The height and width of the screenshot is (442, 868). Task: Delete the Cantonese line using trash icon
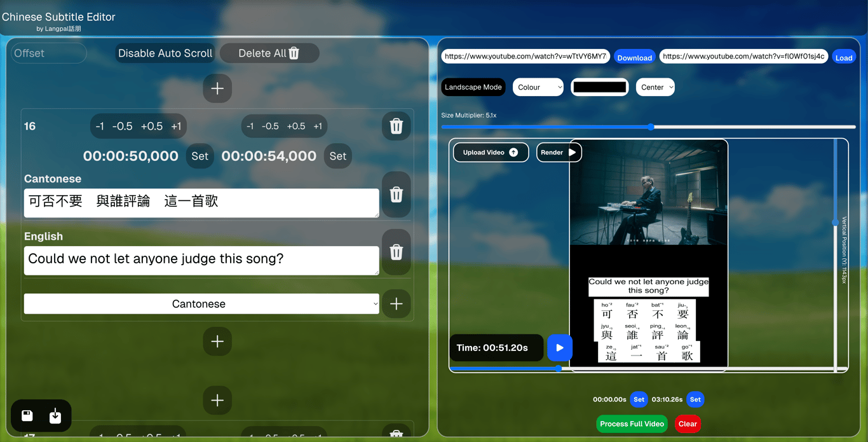396,194
